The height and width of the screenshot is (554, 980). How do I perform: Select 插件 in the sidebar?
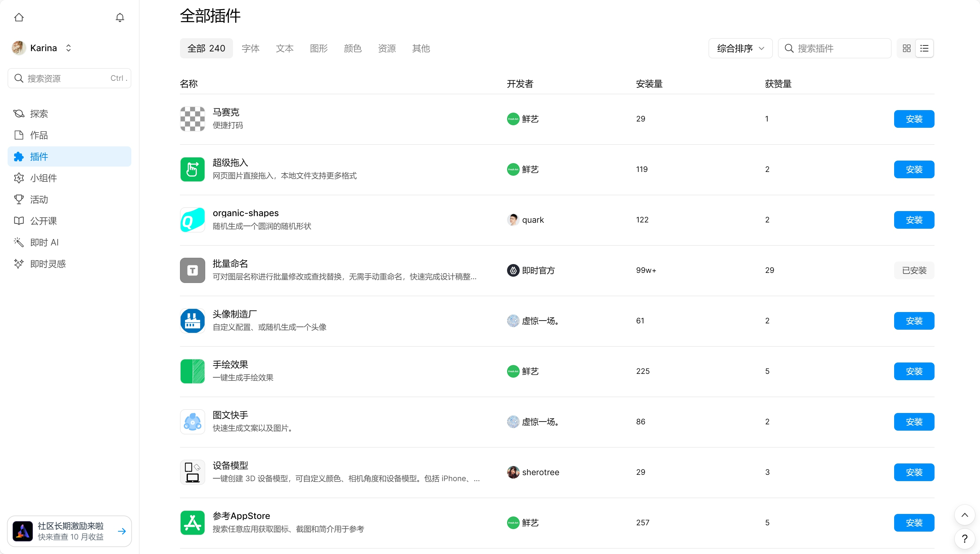pyautogui.click(x=69, y=156)
